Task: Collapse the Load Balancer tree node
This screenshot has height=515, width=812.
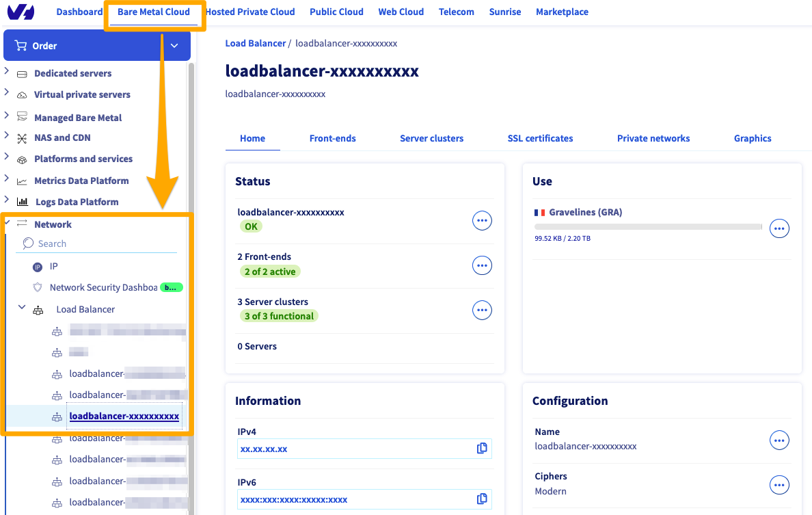Action: pyautogui.click(x=22, y=308)
